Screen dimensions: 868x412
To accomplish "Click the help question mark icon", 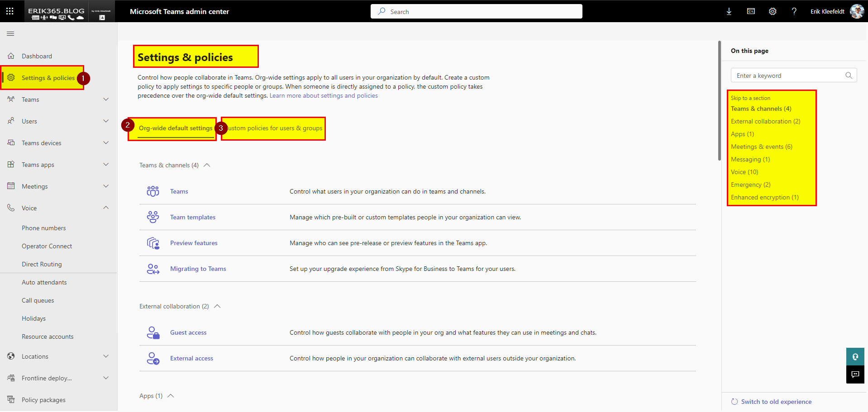I will coord(794,11).
